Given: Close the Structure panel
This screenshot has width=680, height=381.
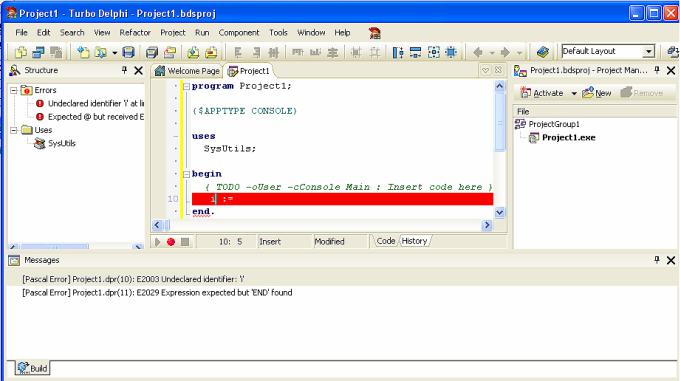Looking at the screenshot, I should [x=138, y=70].
